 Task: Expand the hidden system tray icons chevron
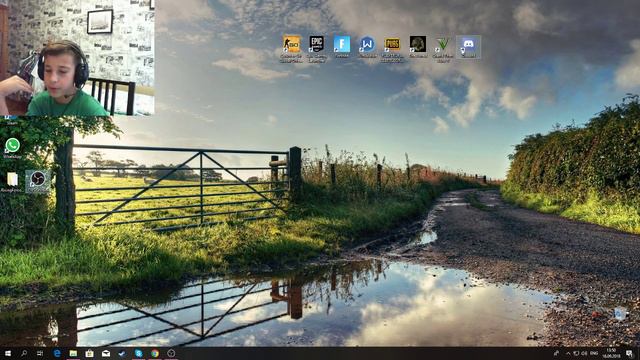(568, 353)
